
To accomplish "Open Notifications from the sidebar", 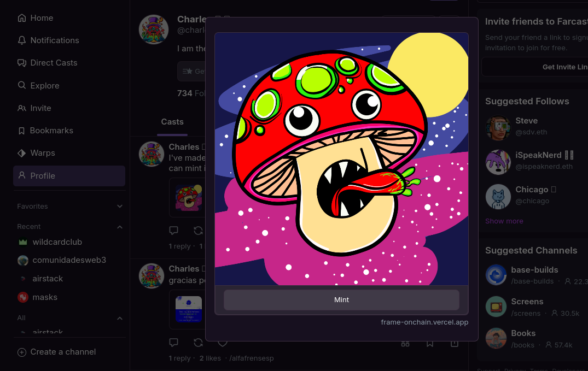I will click(x=48, y=40).
